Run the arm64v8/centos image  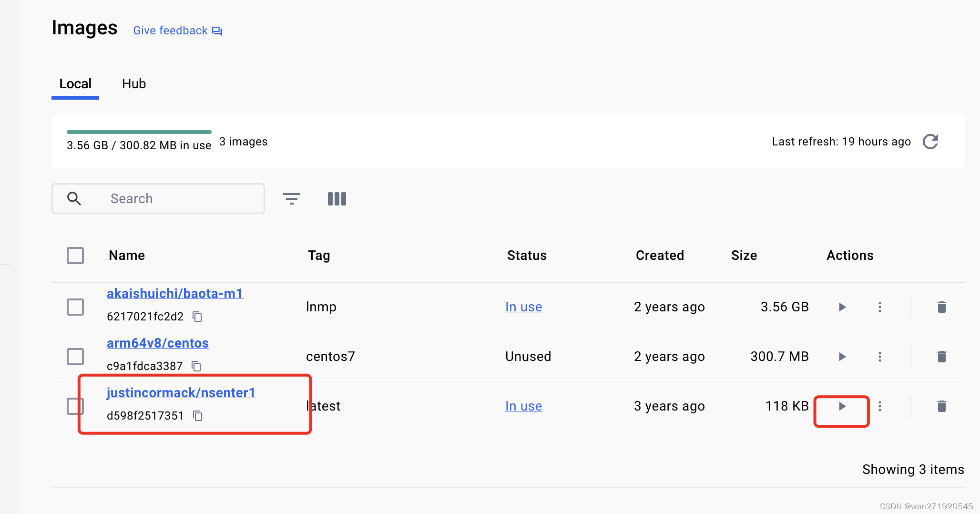tap(842, 357)
